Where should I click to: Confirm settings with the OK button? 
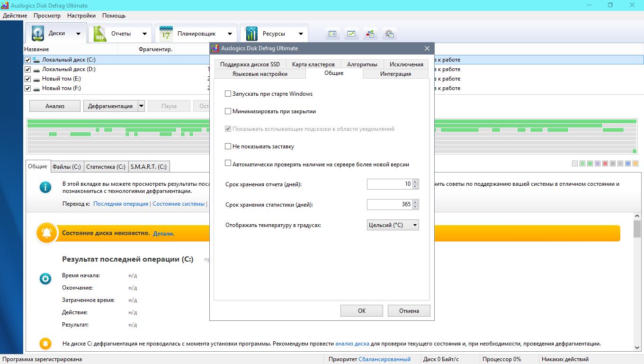click(362, 311)
